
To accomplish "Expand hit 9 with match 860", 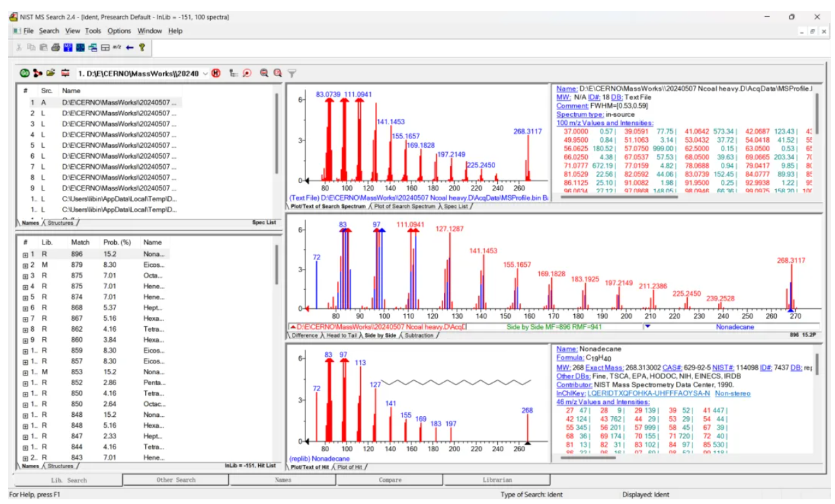I will (25, 340).
